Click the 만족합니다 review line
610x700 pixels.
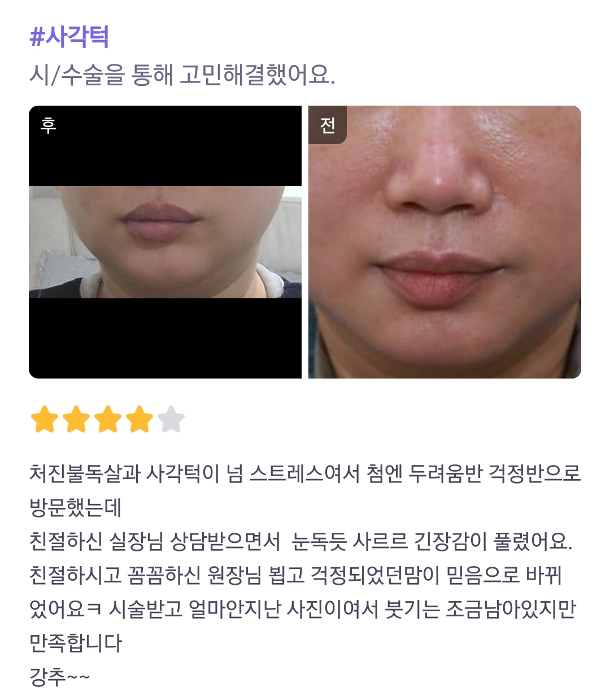coord(75,643)
